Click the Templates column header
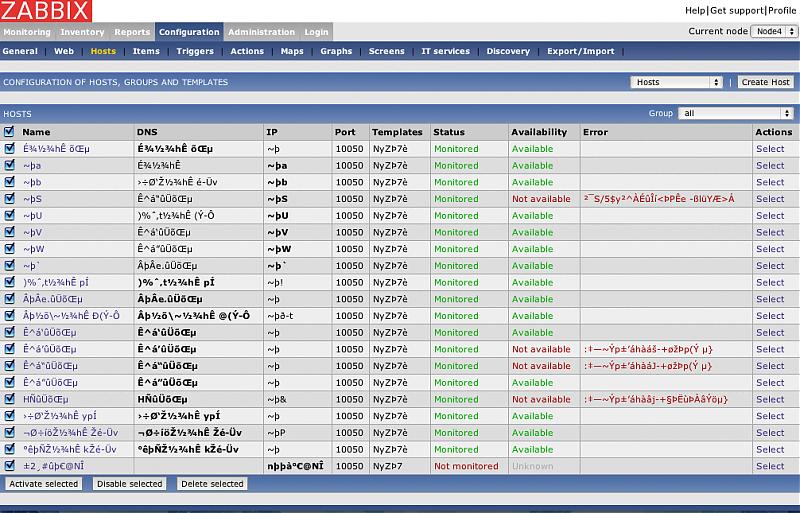Screen dimensions: 800x513 397,132
